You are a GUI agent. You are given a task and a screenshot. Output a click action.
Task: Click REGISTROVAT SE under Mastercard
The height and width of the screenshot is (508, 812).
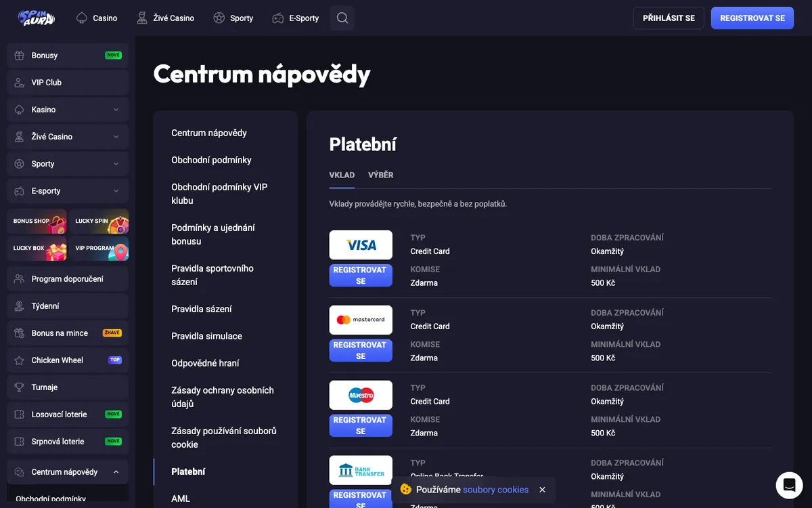click(361, 350)
